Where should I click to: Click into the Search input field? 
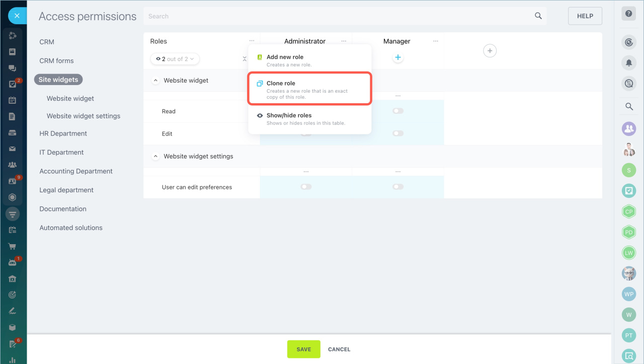coord(337,16)
